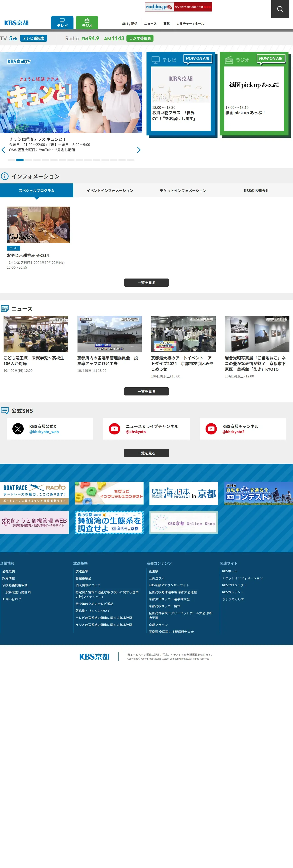Screen dimensions: 293x868
Task: Show next slide with right chevron
Action: click(x=139, y=150)
